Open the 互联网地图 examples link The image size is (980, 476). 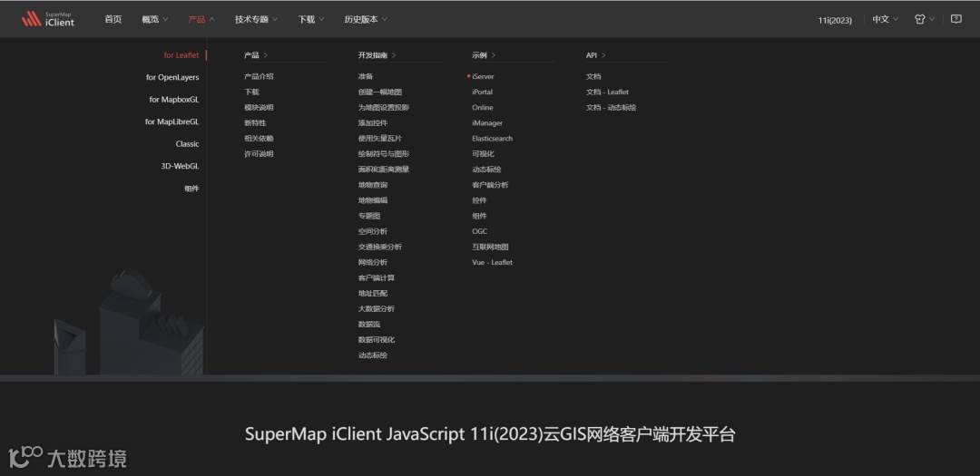[x=490, y=247]
